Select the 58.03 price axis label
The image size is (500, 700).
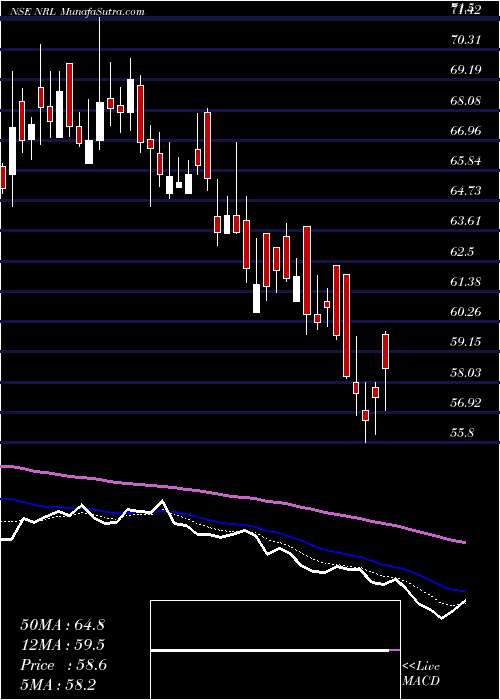click(466, 372)
